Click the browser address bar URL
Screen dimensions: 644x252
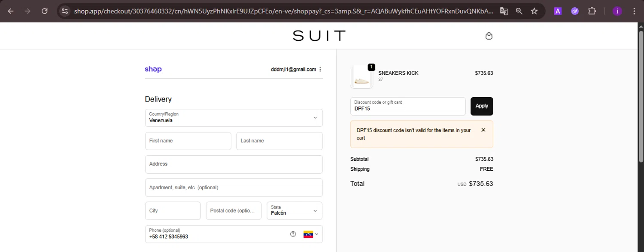[x=283, y=11]
